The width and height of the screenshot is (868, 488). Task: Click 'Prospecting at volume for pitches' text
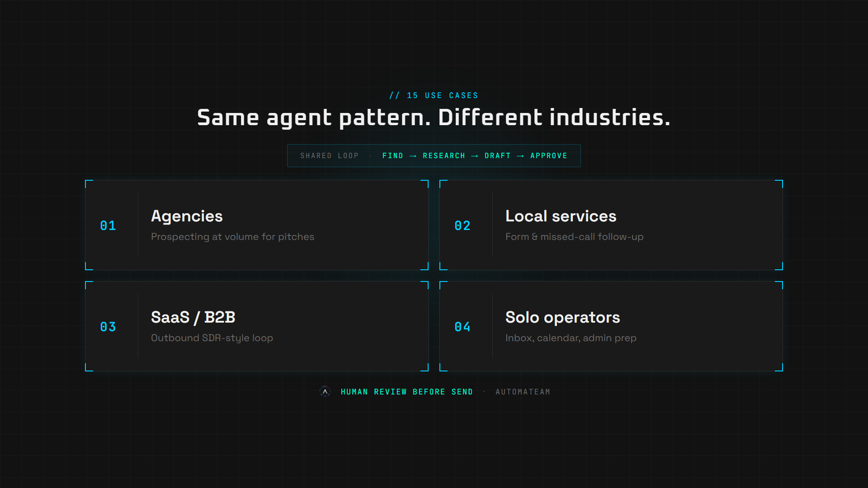pos(232,237)
